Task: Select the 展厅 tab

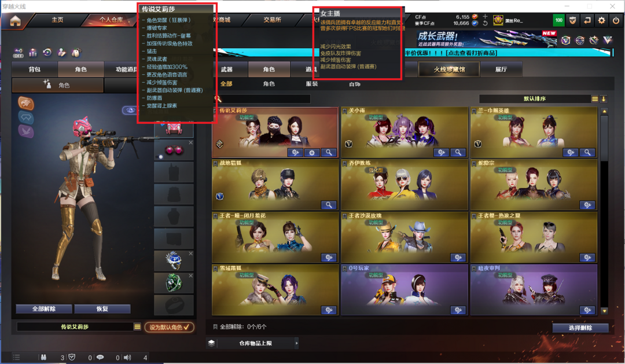Action: pyautogui.click(x=501, y=69)
